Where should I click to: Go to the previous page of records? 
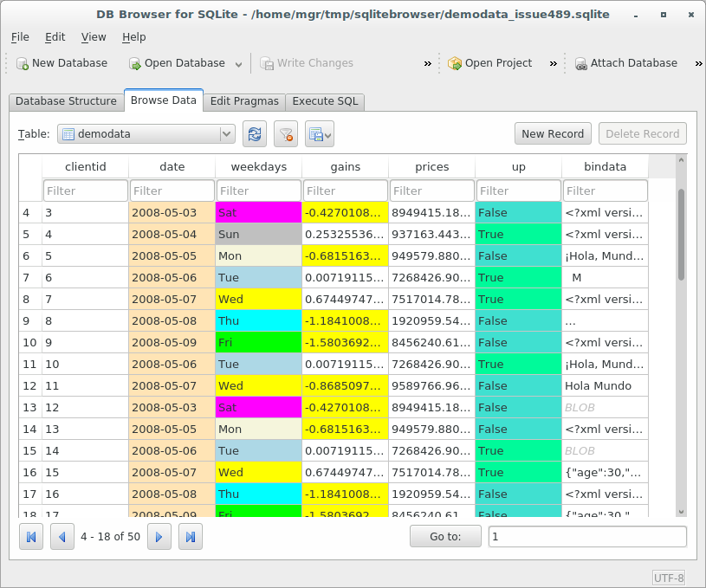click(62, 537)
